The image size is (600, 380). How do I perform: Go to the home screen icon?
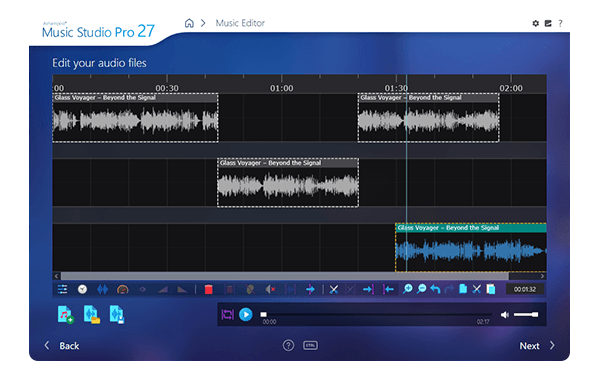pyautogui.click(x=189, y=23)
